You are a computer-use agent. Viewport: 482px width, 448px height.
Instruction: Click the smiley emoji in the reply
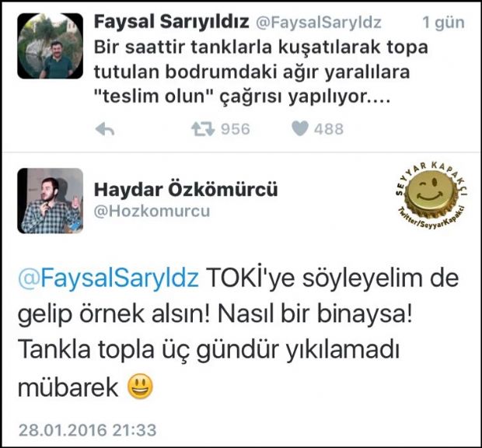click(140, 386)
